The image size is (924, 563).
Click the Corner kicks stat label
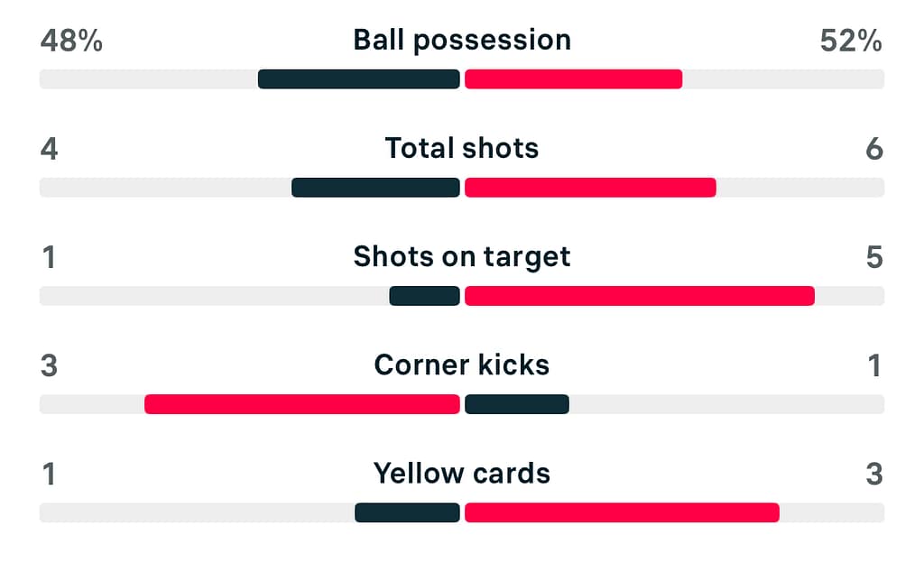pos(462,365)
